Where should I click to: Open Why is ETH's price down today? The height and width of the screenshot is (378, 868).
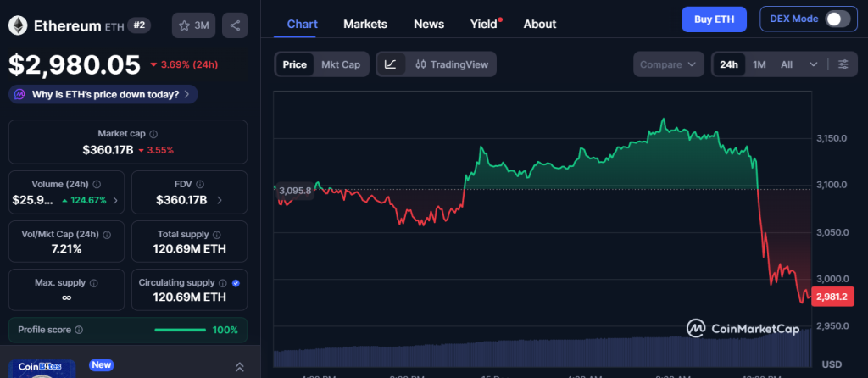(103, 94)
